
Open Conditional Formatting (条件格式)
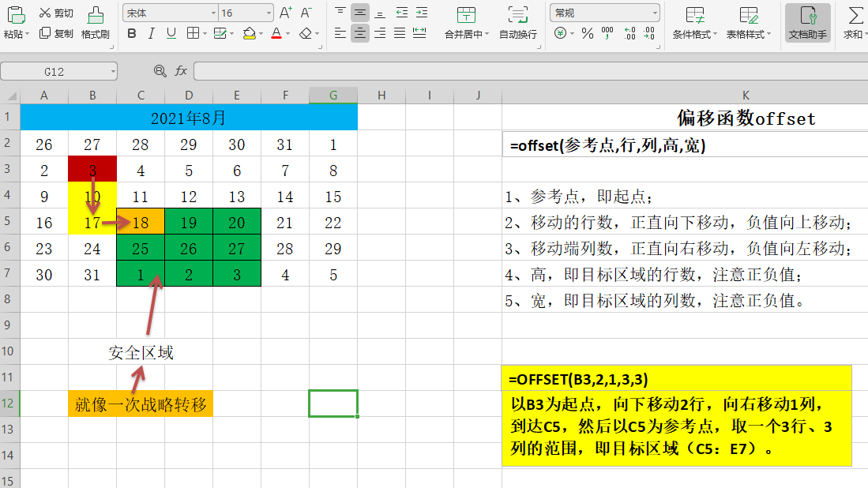[x=695, y=23]
